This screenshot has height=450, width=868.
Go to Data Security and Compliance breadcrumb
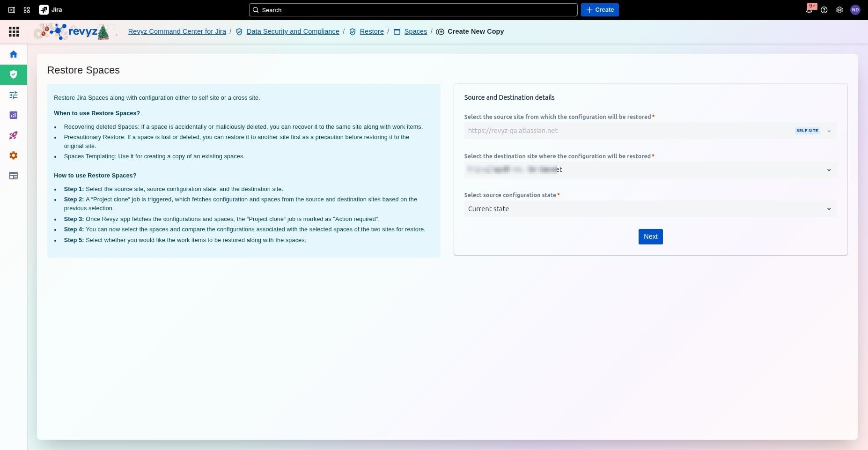click(x=293, y=31)
